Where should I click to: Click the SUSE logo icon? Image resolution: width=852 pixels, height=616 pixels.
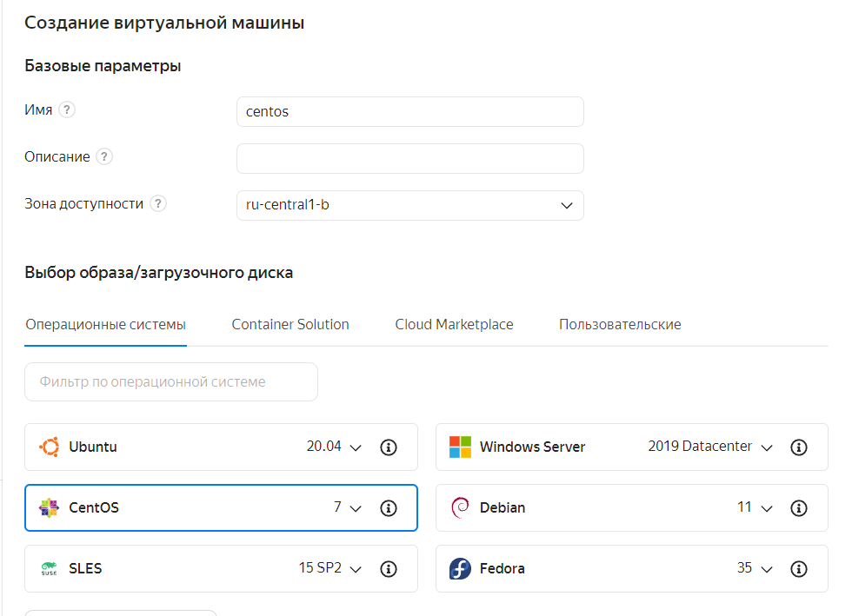pyautogui.click(x=49, y=568)
